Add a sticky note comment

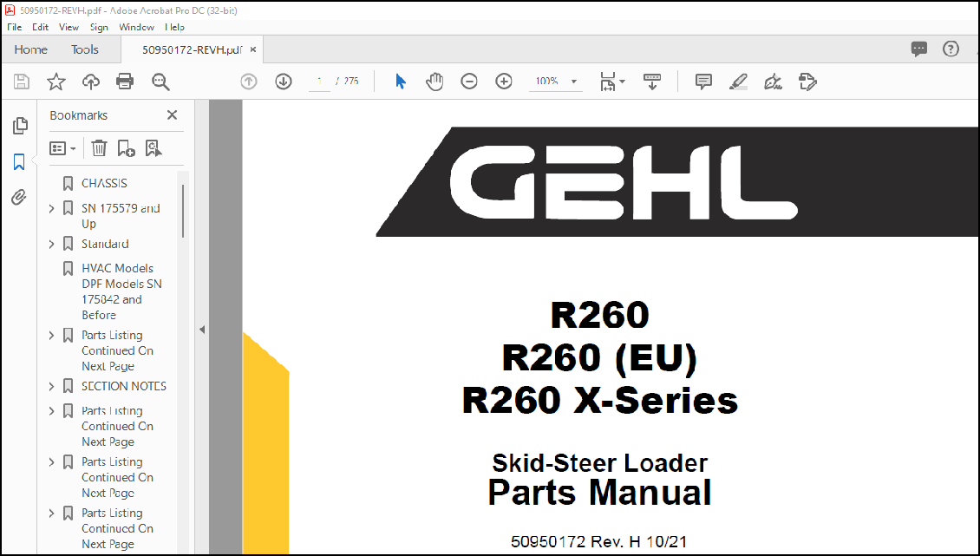point(703,82)
